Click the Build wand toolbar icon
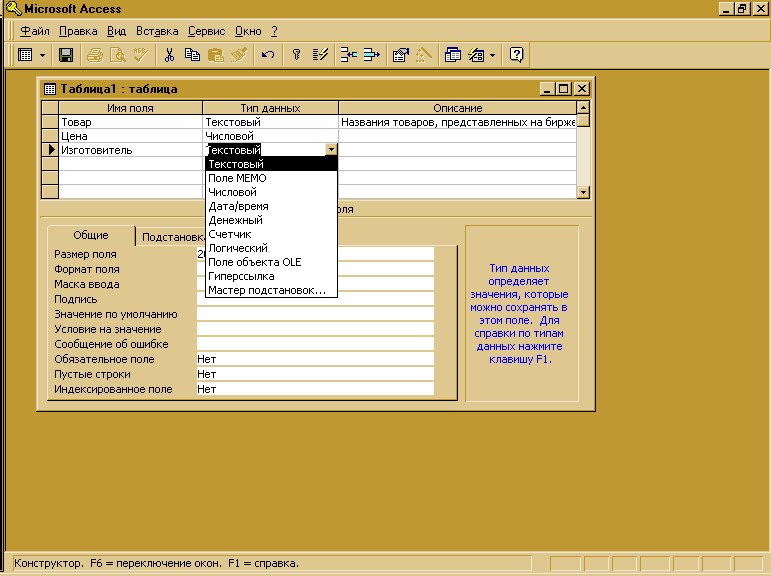 click(423, 55)
